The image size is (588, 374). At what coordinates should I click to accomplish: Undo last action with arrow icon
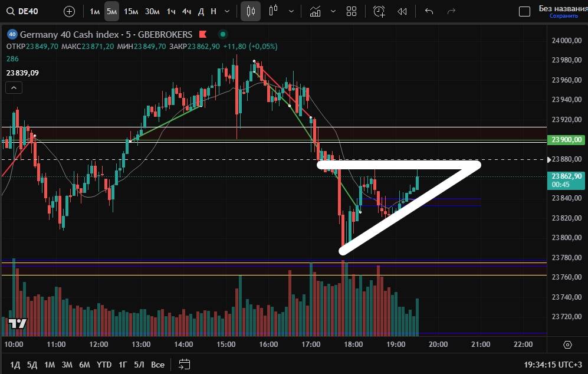429,11
